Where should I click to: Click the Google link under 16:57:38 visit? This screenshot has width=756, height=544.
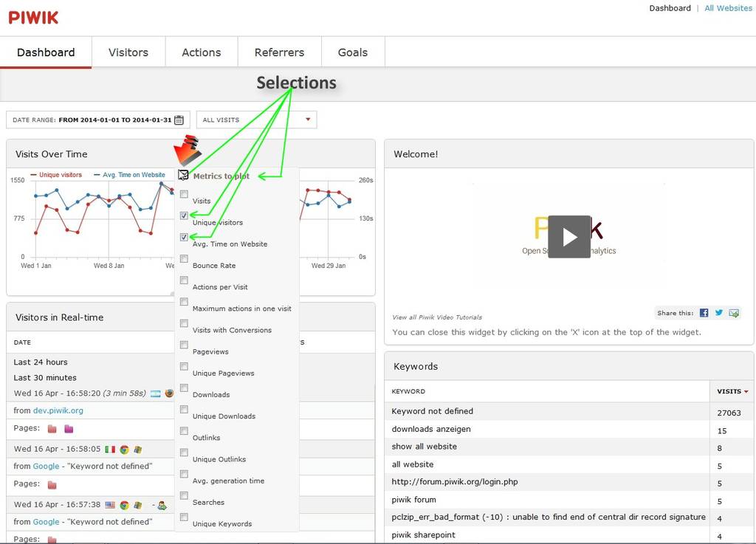click(47, 522)
